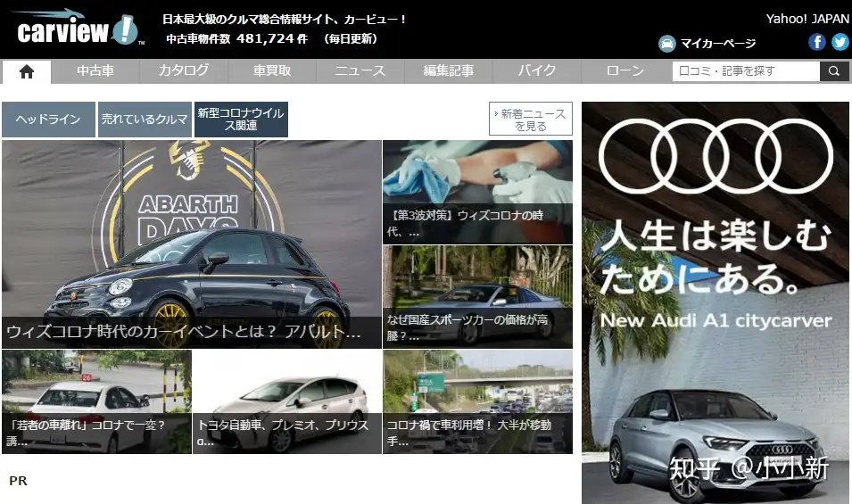Open the Twitter icon link

pos(840,42)
